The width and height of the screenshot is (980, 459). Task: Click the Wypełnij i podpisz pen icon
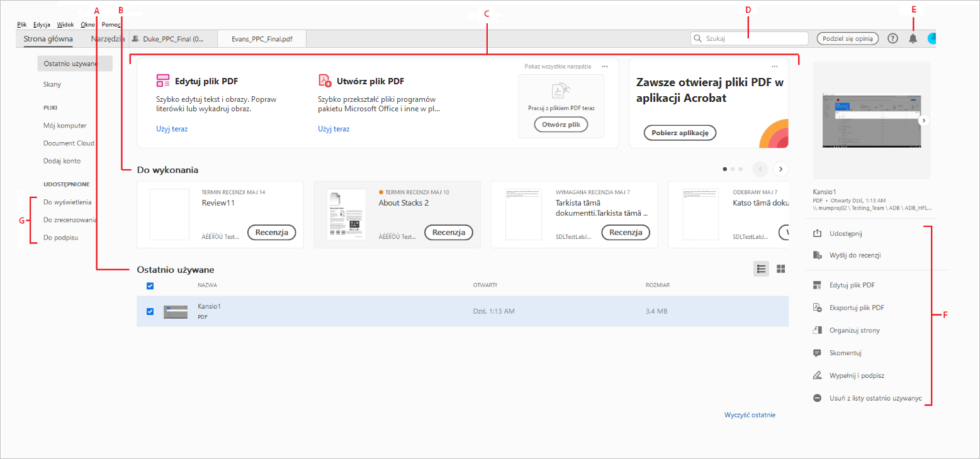[818, 375]
